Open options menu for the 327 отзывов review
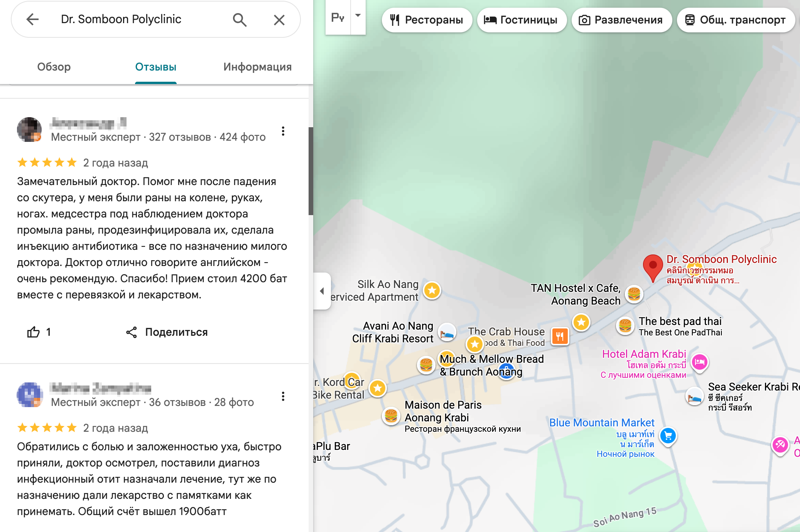 pos(283,131)
